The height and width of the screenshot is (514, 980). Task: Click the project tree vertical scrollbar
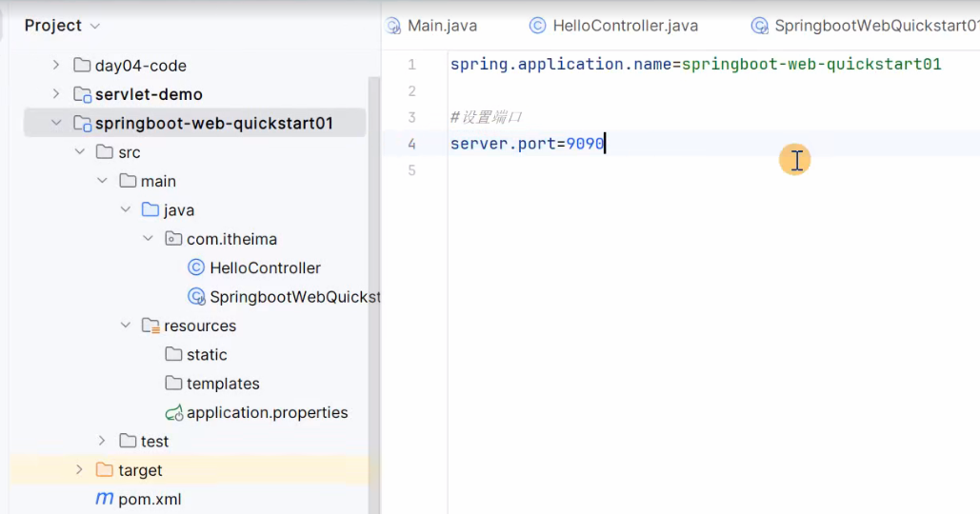(373, 293)
